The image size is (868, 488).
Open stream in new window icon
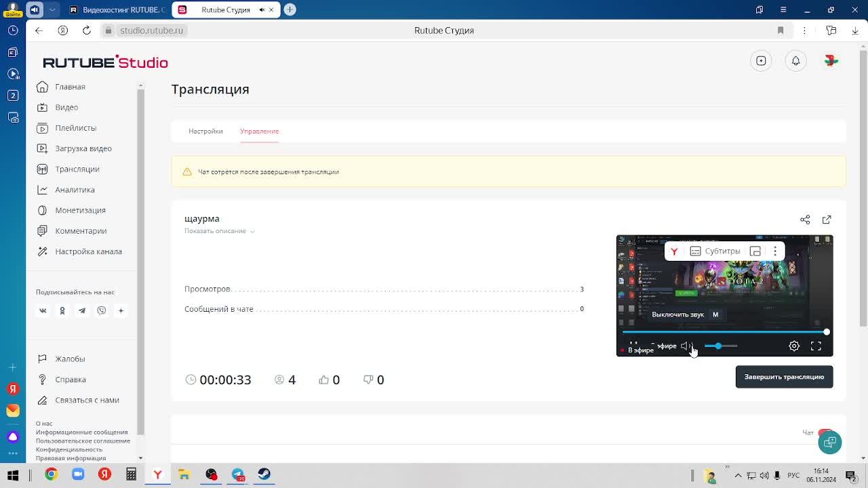coord(827,220)
